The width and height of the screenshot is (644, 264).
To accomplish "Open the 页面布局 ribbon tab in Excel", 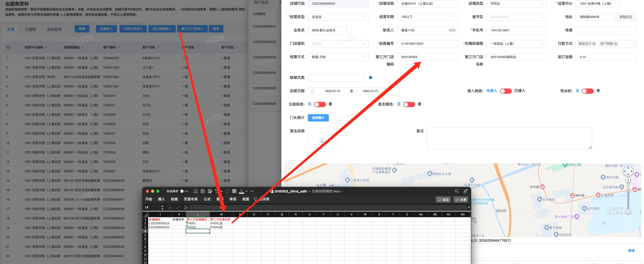I will [x=191, y=199].
